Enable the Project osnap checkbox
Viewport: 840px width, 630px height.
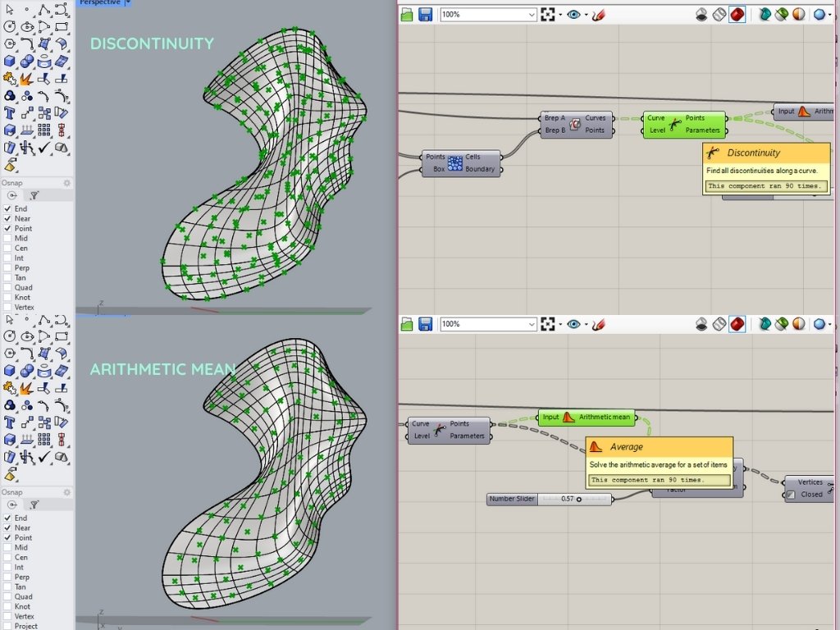coord(8,626)
